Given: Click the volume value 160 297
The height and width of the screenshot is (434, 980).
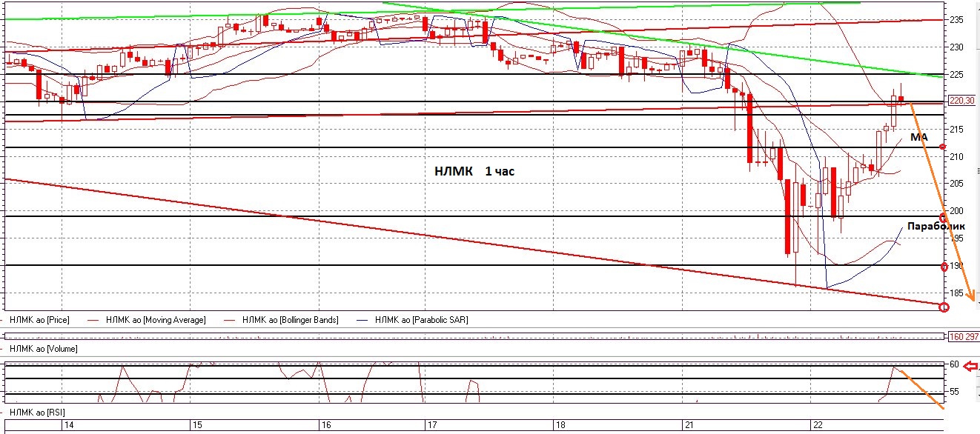Looking at the screenshot, I should [964, 336].
